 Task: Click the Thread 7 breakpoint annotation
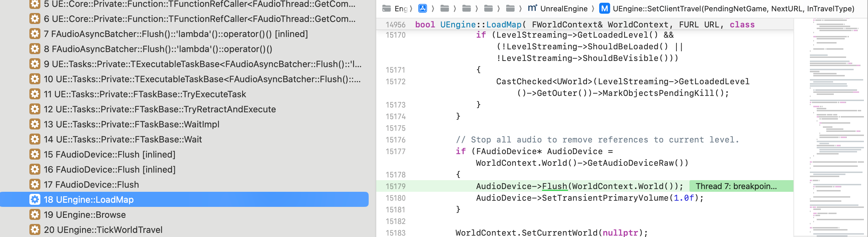click(x=736, y=186)
